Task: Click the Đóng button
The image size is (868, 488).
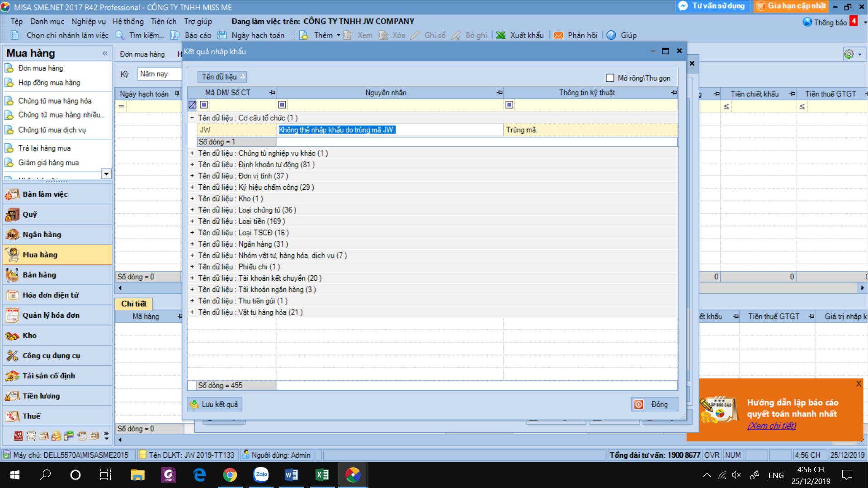Action: [x=655, y=404]
